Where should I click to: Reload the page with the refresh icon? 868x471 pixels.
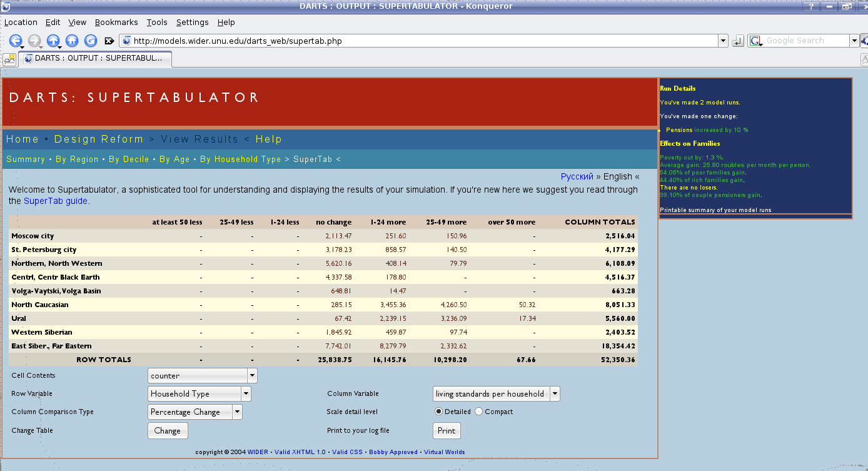(x=91, y=41)
